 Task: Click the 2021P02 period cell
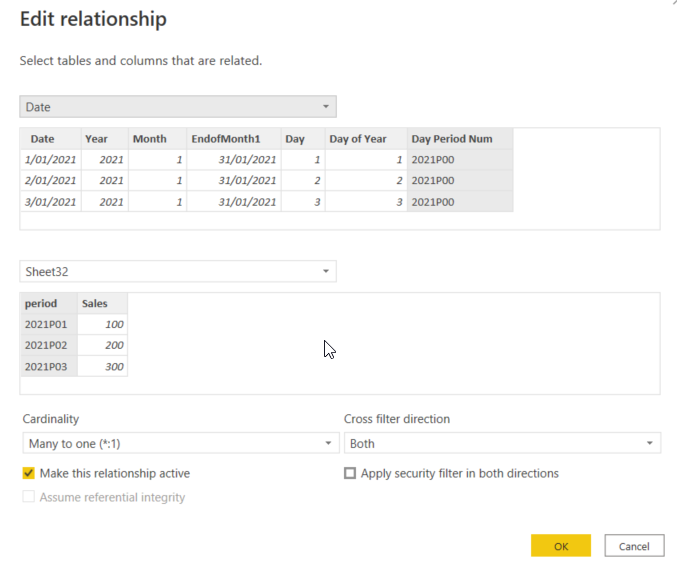pos(49,345)
